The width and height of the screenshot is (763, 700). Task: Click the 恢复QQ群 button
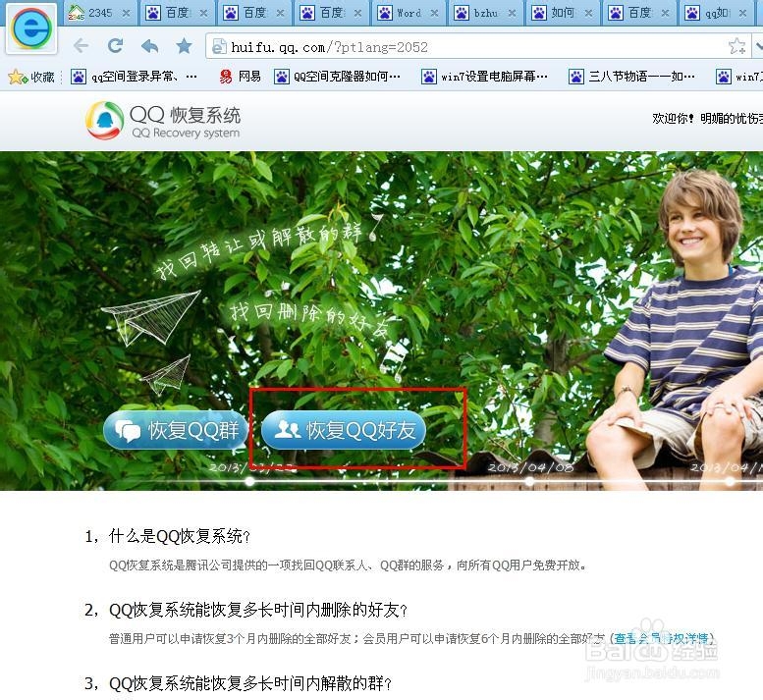176,430
